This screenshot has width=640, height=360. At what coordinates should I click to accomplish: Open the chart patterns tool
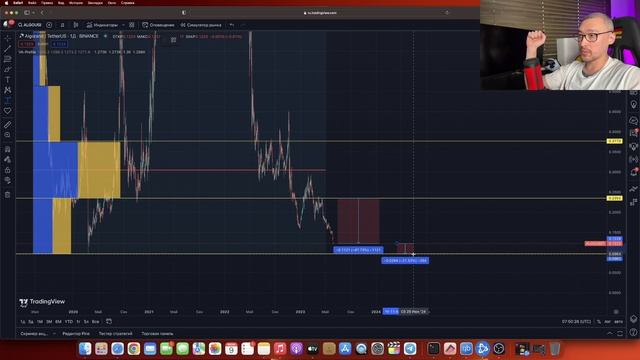pos(7,90)
